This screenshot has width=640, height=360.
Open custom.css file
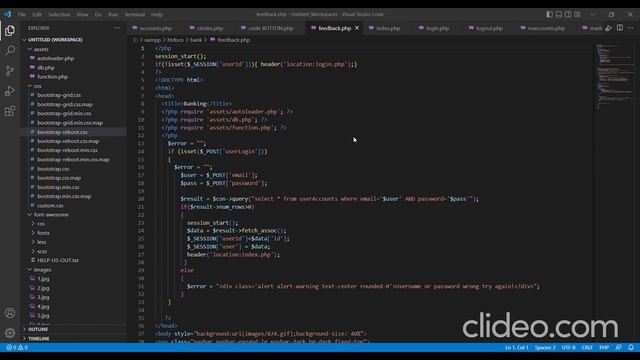(x=73, y=205)
